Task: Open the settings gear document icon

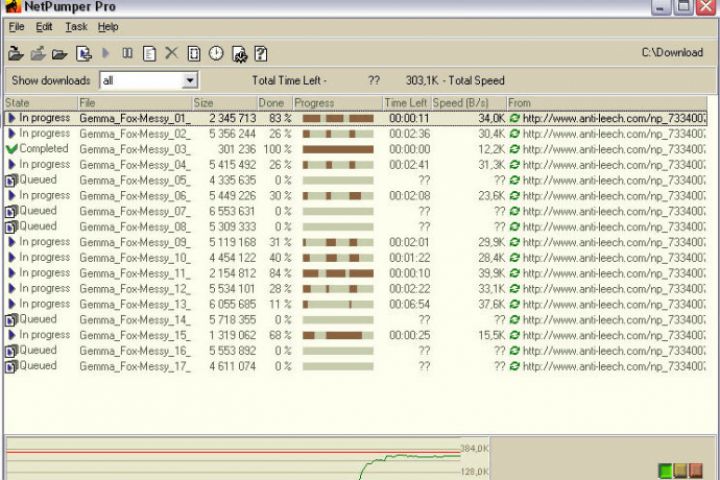Action: 239,54
